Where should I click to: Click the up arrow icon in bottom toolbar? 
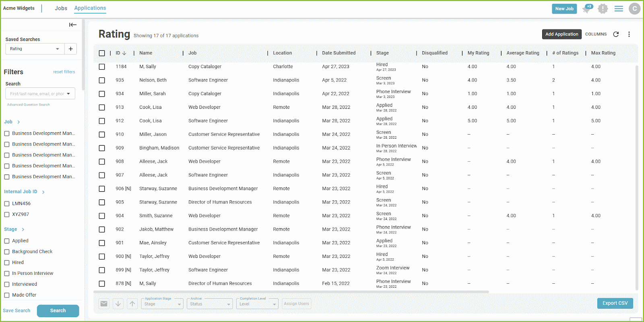coord(132,303)
